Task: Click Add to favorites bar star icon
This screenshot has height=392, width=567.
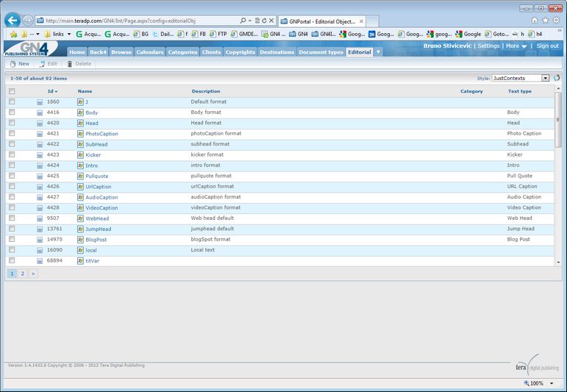Action: click(14, 35)
